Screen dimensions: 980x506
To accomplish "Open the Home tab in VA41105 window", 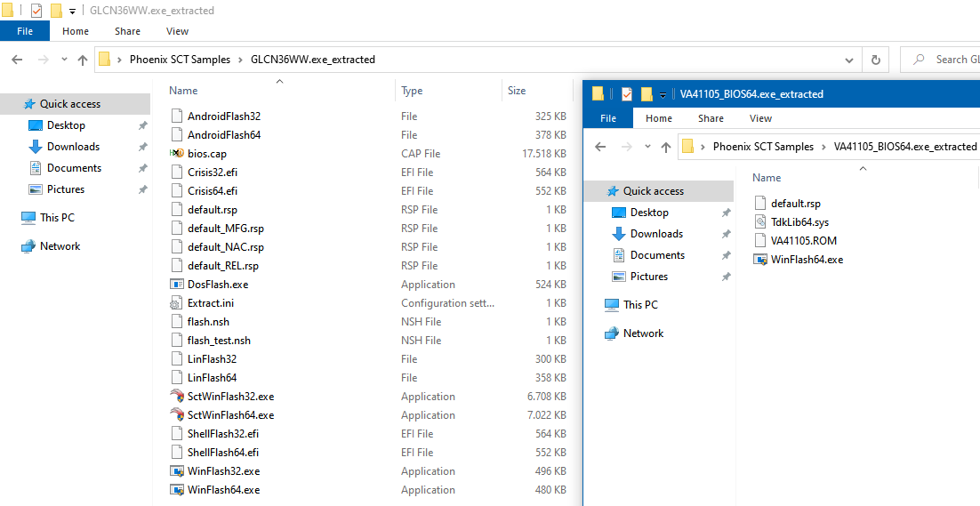I will pyautogui.click(x=659, y=118).
